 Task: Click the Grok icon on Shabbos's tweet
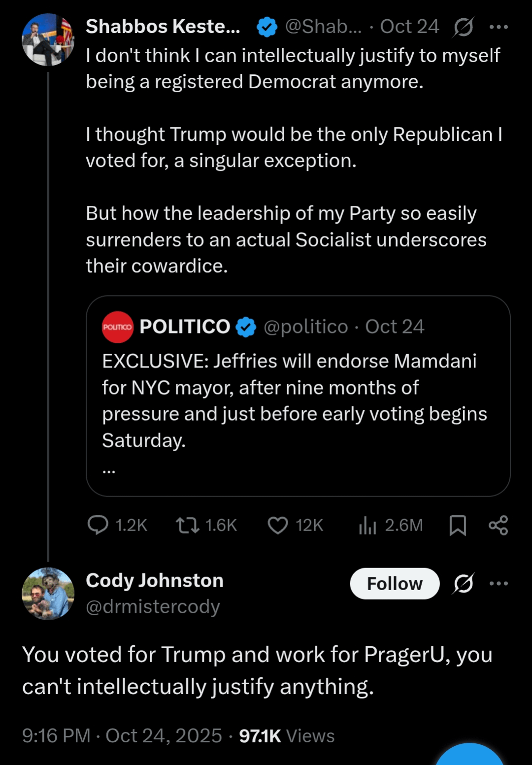pyautogui.click(x=463, y=27)
